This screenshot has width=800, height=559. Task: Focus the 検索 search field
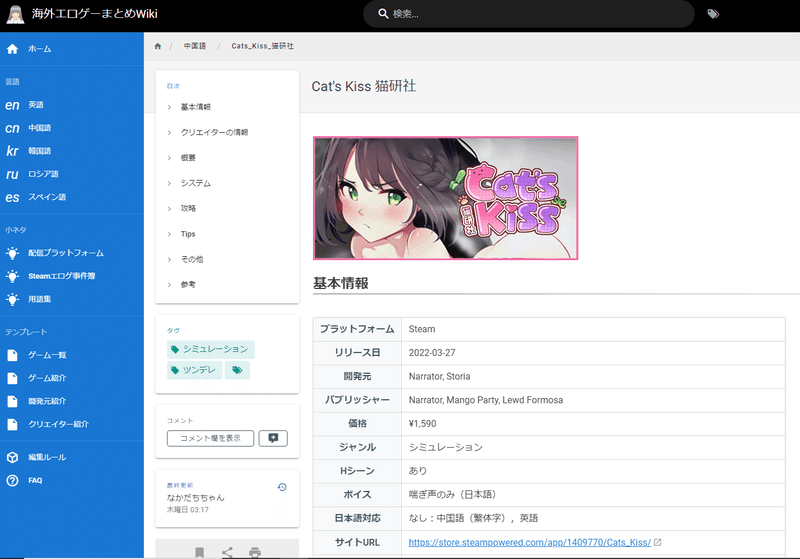[529, 14]
